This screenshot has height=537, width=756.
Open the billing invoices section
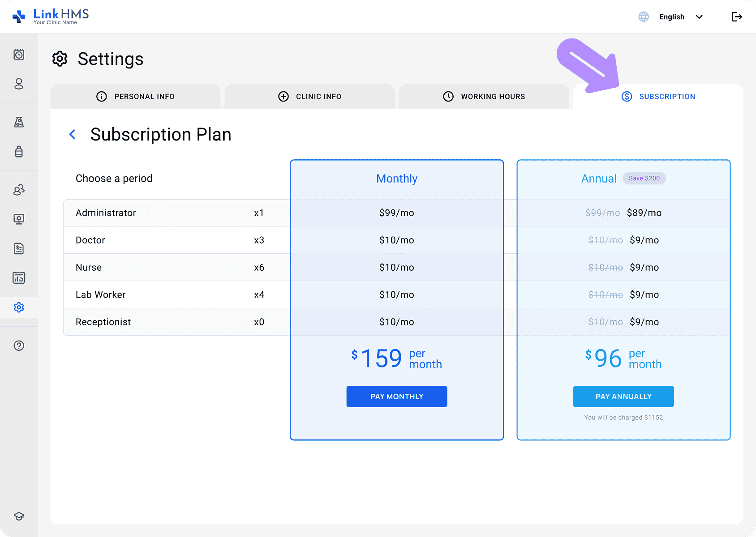click(19, 249)
